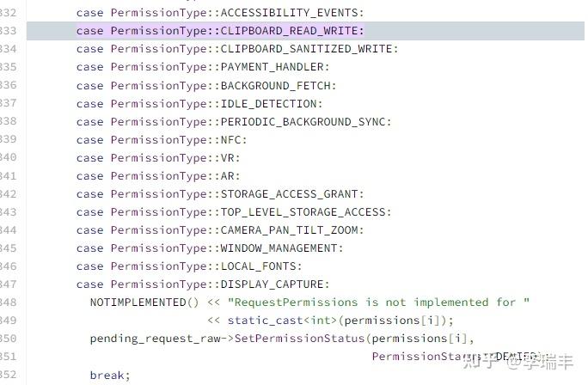Viewport: 588px width, 385px height.
Task: Select the DISPLAY_CAPTURE enum value
Action: (275, 284)
